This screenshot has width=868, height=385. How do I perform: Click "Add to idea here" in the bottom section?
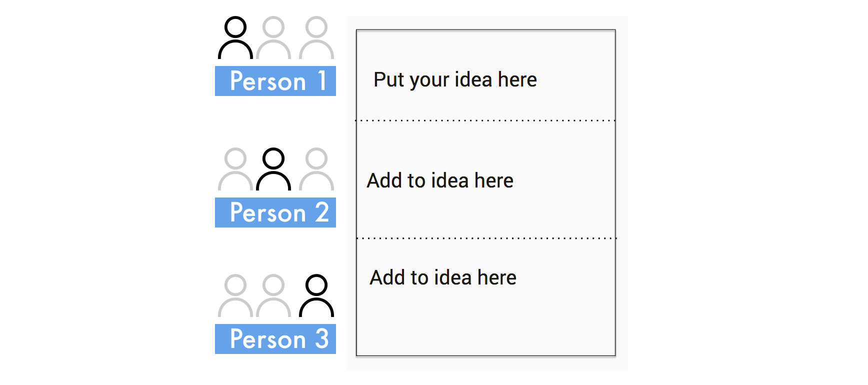tap(443, 277)
